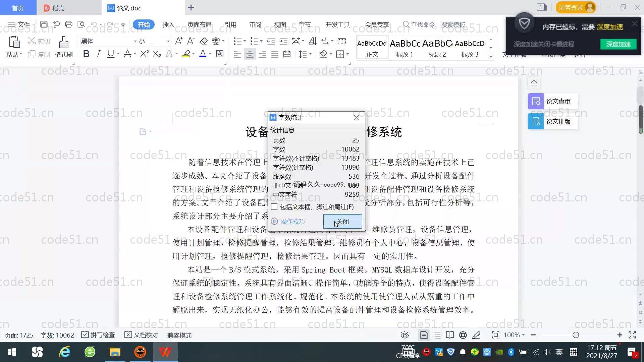Image resolution: width=644 pixels, height=362 pixels.
Task: Apply character border icon
Action: [x=220, y=54]
